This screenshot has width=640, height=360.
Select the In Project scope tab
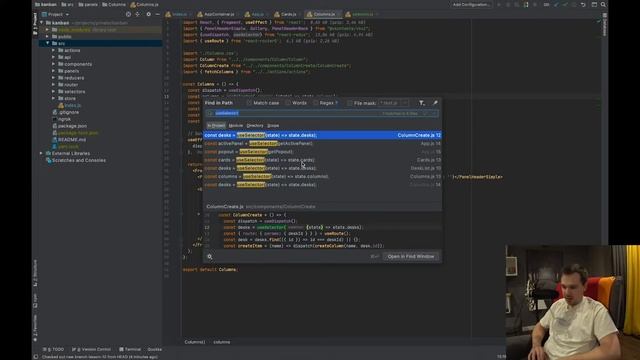(x=216, y=126)
